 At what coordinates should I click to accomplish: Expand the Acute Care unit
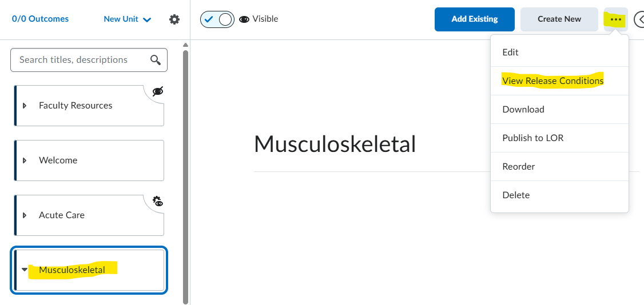pos(25,215)
